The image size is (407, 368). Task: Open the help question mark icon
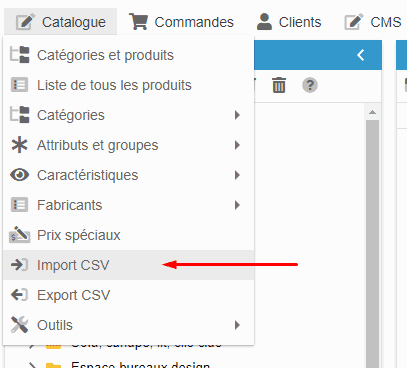pyautogui.click(x=310, y=85)
